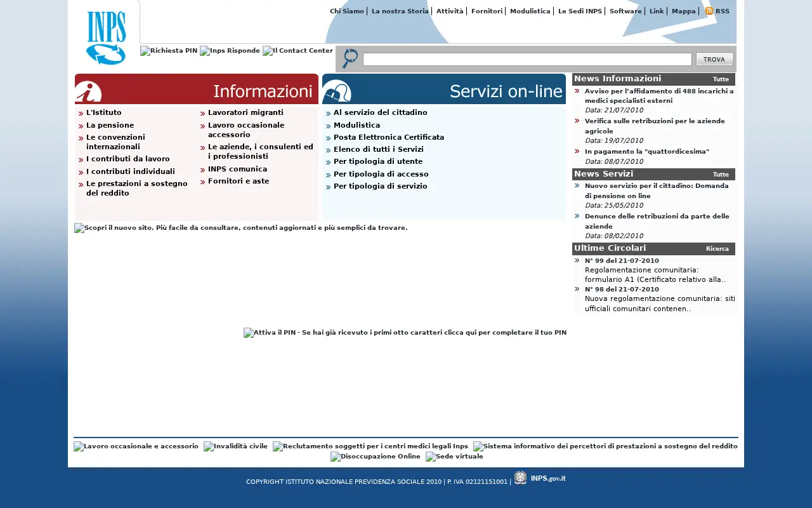Click Ricerca in Ultime Circolari header

(717, 249)
